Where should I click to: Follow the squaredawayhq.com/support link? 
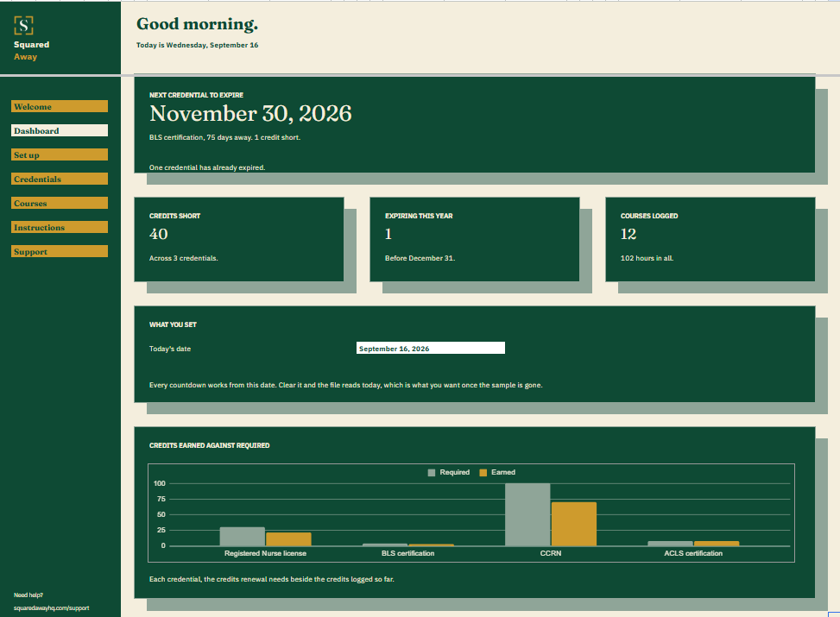[52, 608]
